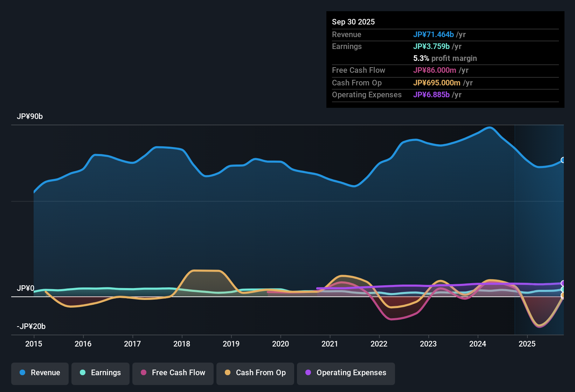Click the Free Cash Flow legend dot
This screenshot has width=575, height=392.
tap(143, 373)
